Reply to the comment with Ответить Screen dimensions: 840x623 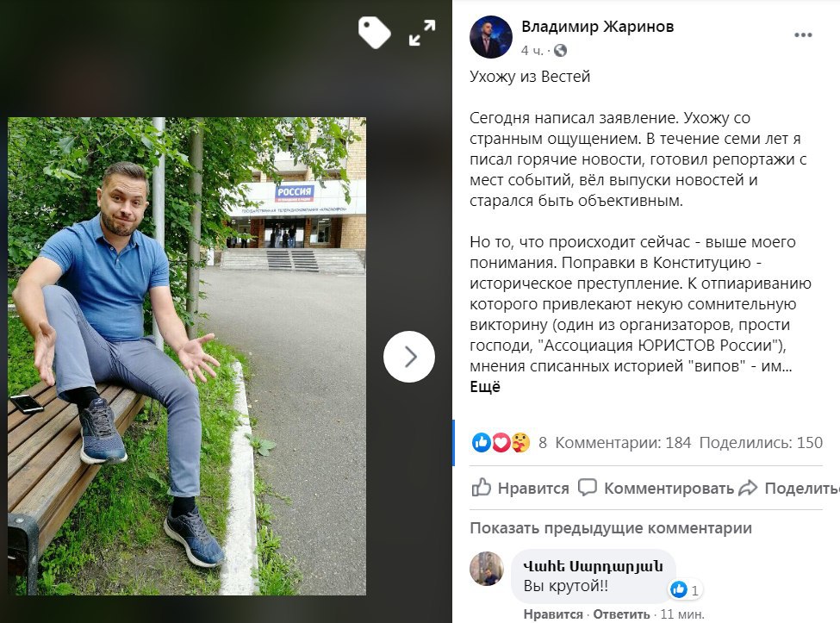click(621, 614)
